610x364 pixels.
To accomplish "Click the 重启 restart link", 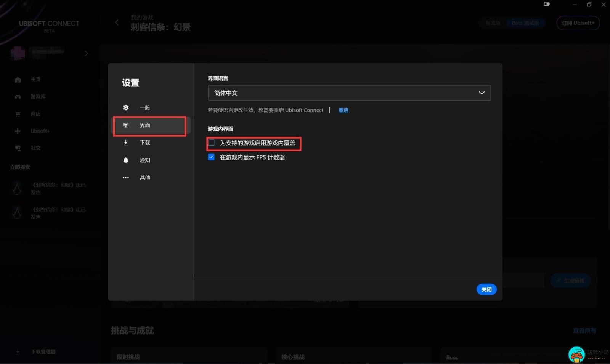I will (344, 110).
